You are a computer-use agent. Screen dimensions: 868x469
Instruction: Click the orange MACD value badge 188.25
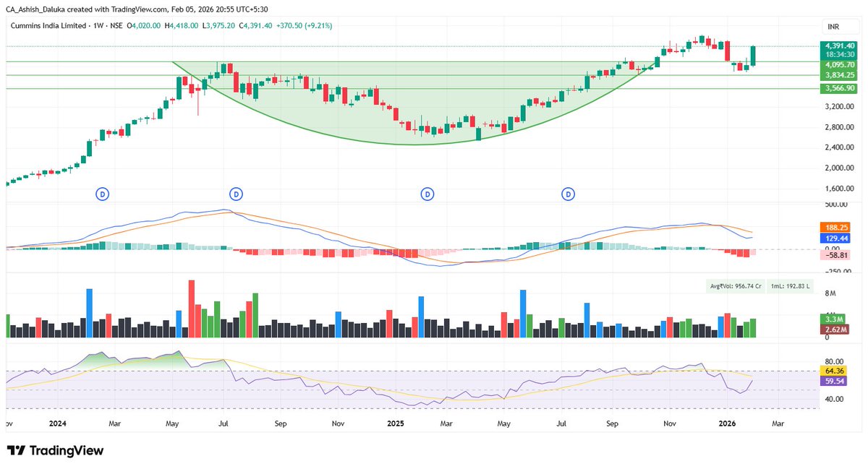(x=834, y=227)
